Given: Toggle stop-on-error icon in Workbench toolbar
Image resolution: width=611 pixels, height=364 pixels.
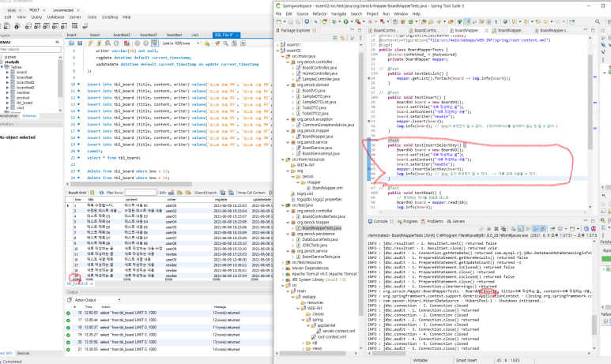Looking at the screenshot, I should click(126, 43).
